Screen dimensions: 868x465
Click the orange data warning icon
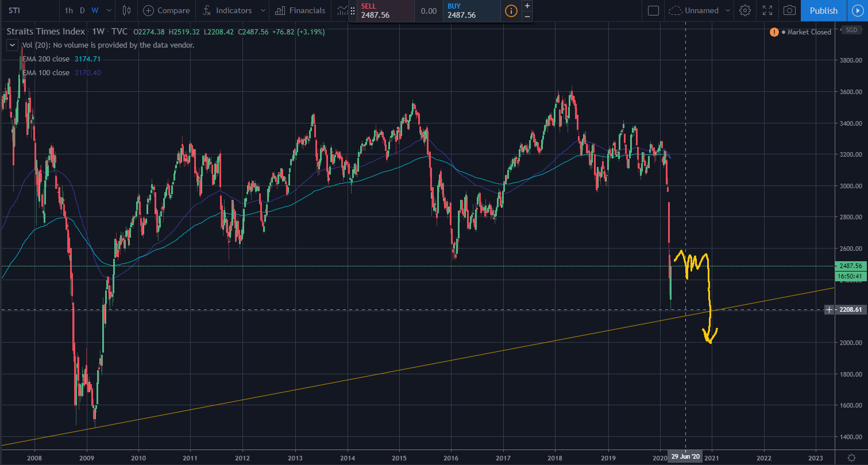click(774, 32)
